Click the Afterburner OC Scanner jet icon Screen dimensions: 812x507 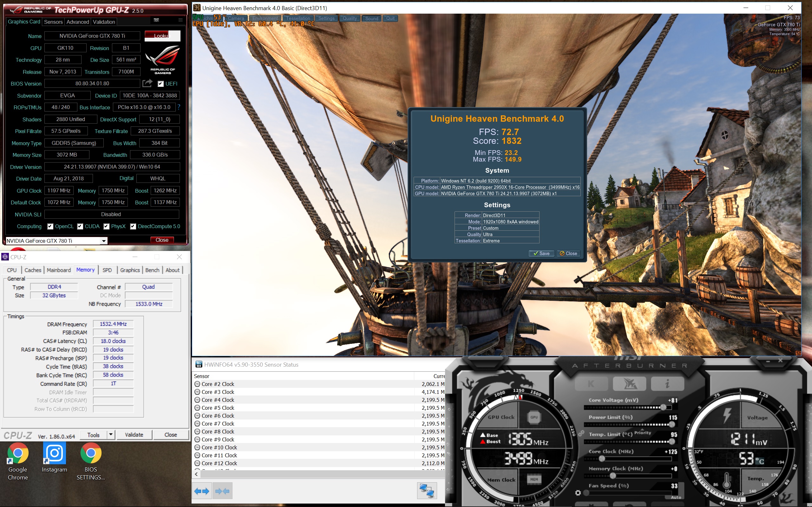[x=630, y=384]
